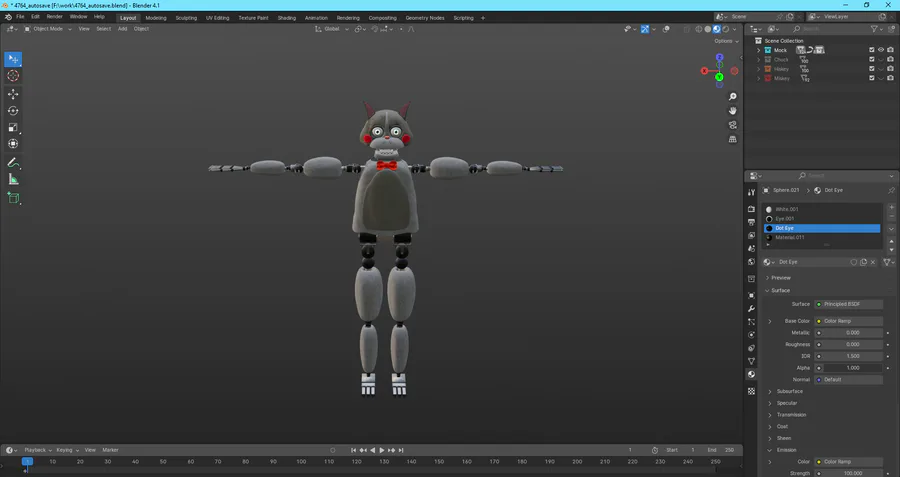Choose the Select Box tool
900x477 pixels.
coord(13,59)
